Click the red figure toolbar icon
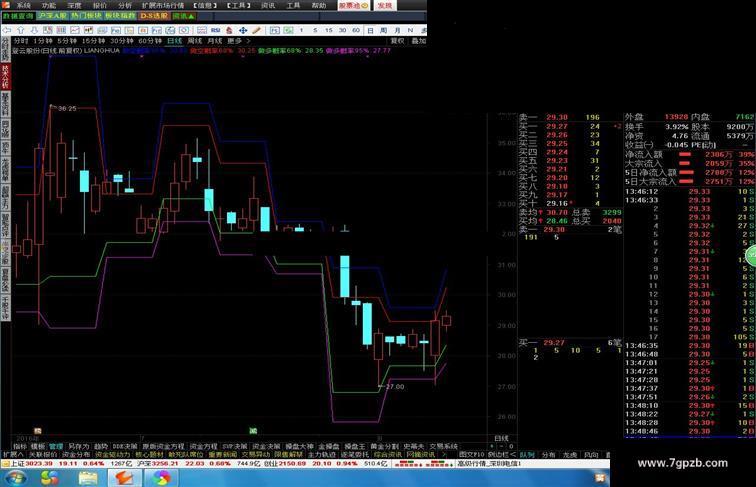The height and width of the screenshot is (487, 756). (x=229, y=30)
